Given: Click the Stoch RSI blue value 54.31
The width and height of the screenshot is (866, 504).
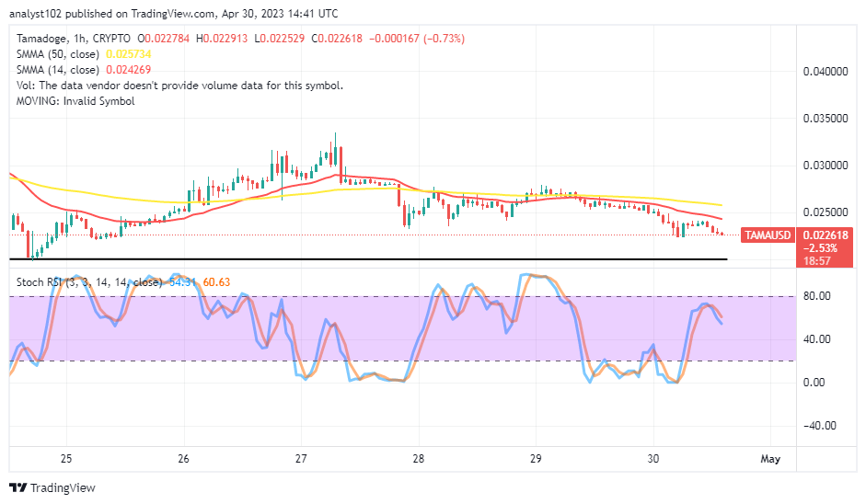Looking at the screenshot, I should (x=182, y=282).
